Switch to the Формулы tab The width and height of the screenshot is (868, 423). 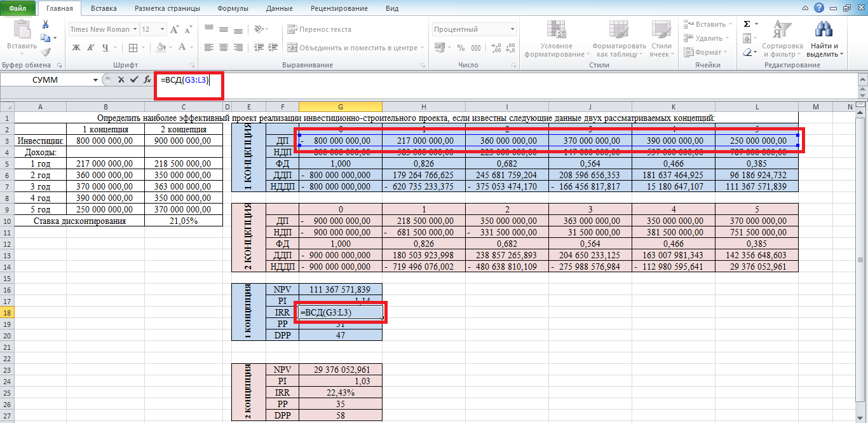pyautogui.click(x=233, y=8)
